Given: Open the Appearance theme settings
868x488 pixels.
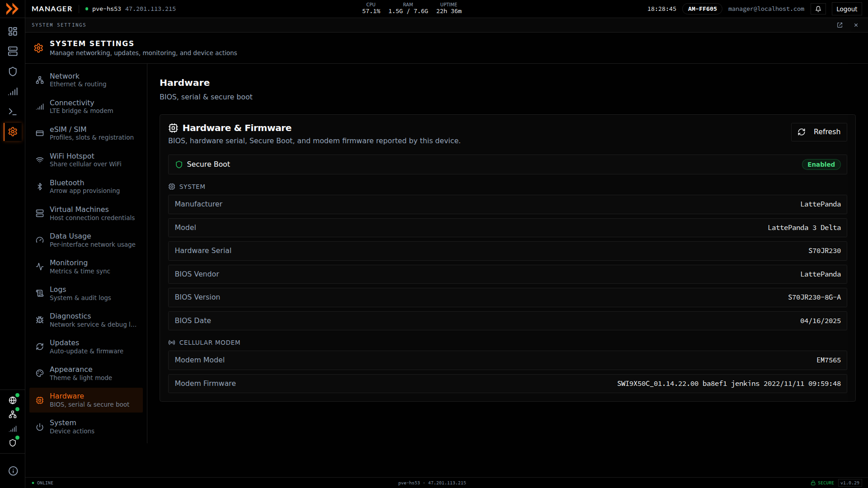Looking at the screenshot, I should pos(86,373).
